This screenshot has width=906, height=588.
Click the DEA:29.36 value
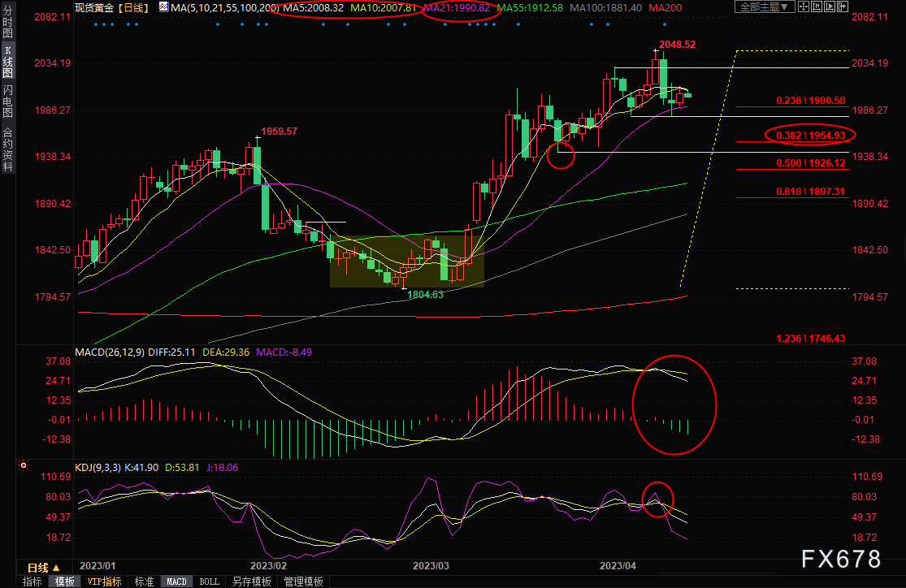tap(226, 352)
